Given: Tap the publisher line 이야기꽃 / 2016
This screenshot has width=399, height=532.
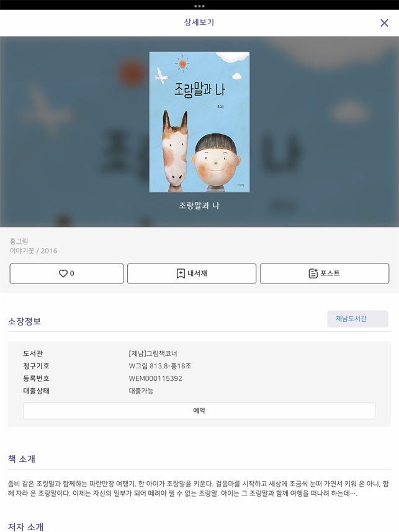Looking at the screenshot, I should click(34, 250).
